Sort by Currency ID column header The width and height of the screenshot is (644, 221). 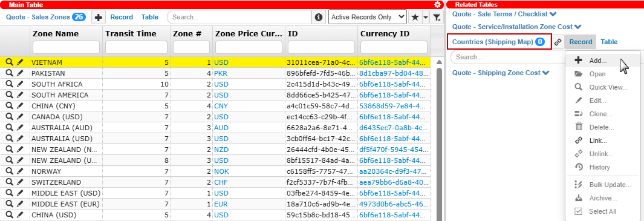tap(385, 34)
